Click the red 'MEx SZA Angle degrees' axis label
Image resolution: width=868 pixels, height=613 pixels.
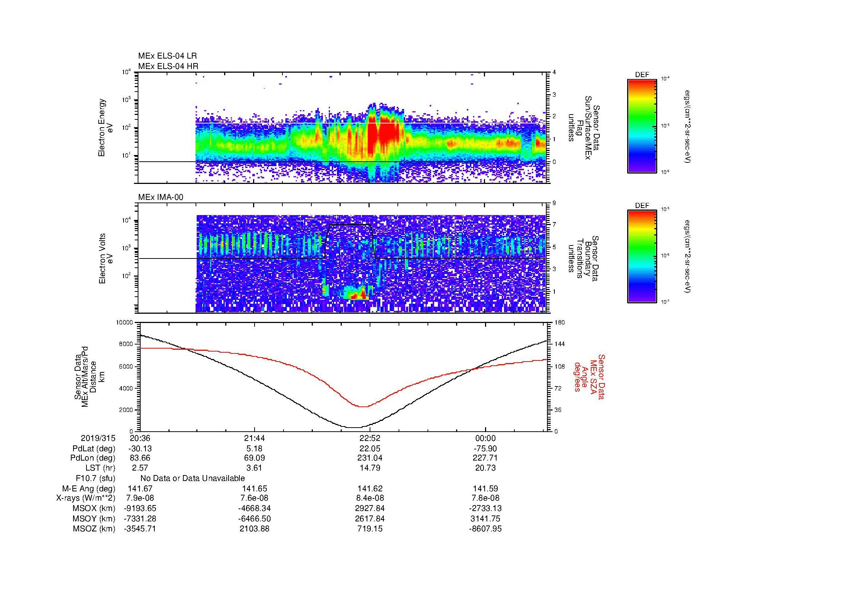589,376
